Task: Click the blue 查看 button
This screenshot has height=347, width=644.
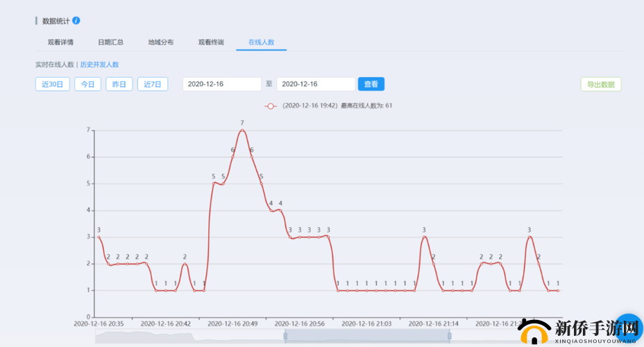Action: (371, 84)
